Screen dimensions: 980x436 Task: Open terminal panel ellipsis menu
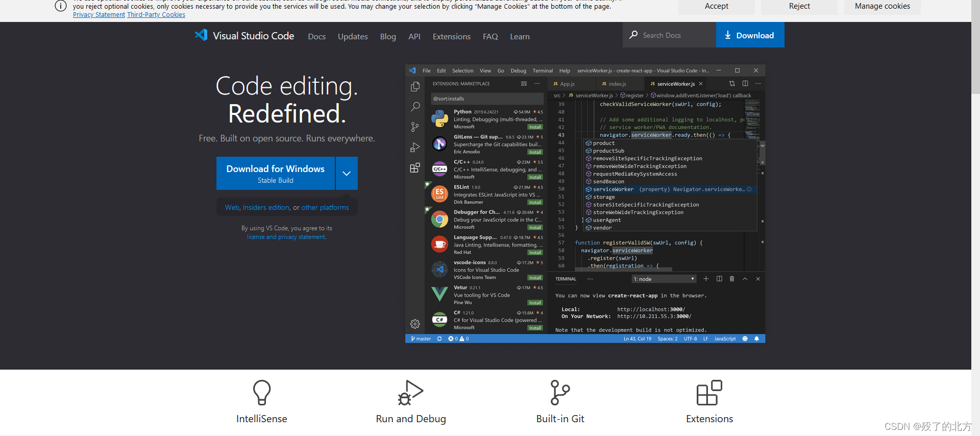tap(590, 279)
